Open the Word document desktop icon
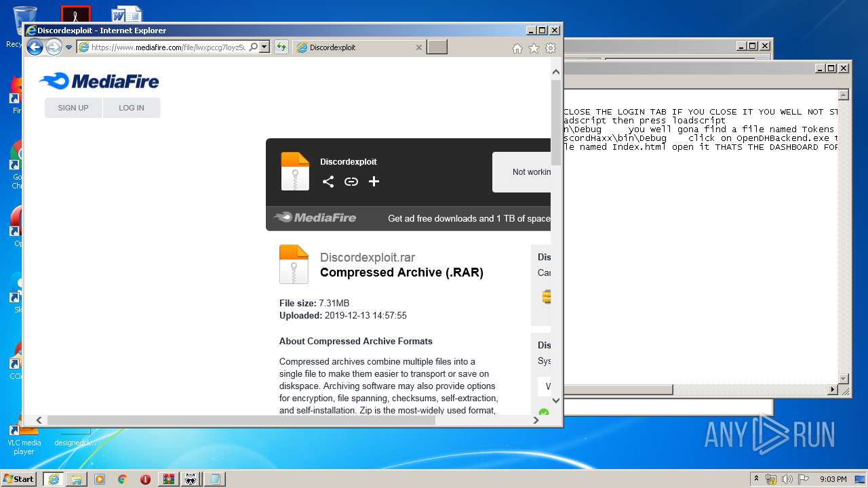 [x=127, y=15]
